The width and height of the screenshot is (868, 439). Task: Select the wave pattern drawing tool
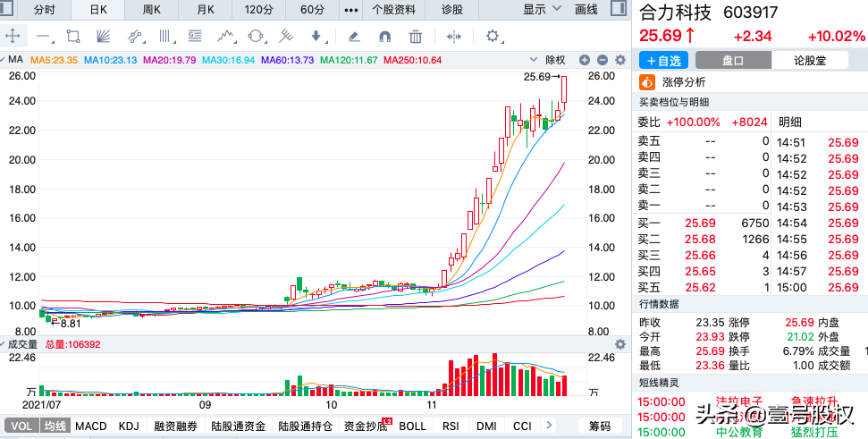[226, 37]
